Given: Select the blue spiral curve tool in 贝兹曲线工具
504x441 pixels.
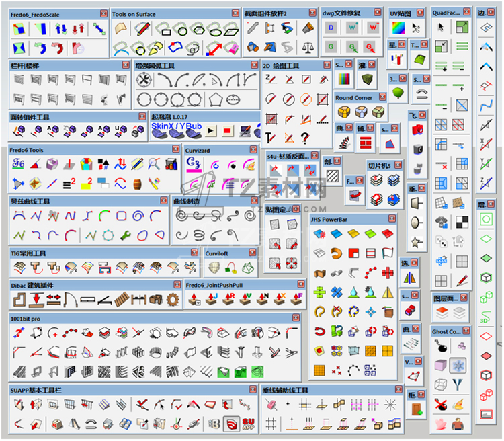Looking at the screenshot, I should [138, 216].
